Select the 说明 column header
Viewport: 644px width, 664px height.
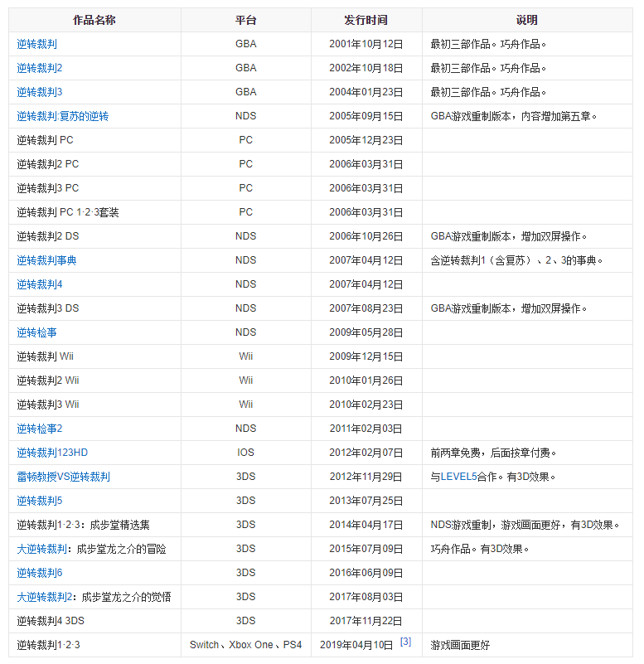coord(527,20)
